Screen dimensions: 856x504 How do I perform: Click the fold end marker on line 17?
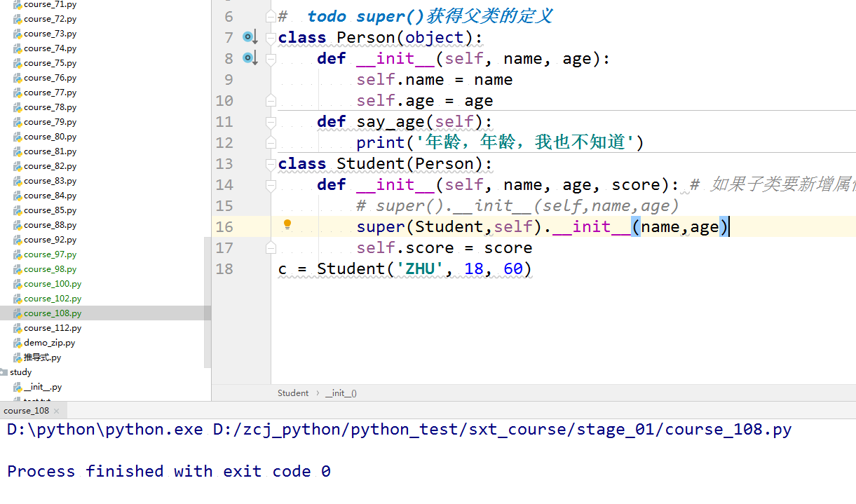pos(271,247)
